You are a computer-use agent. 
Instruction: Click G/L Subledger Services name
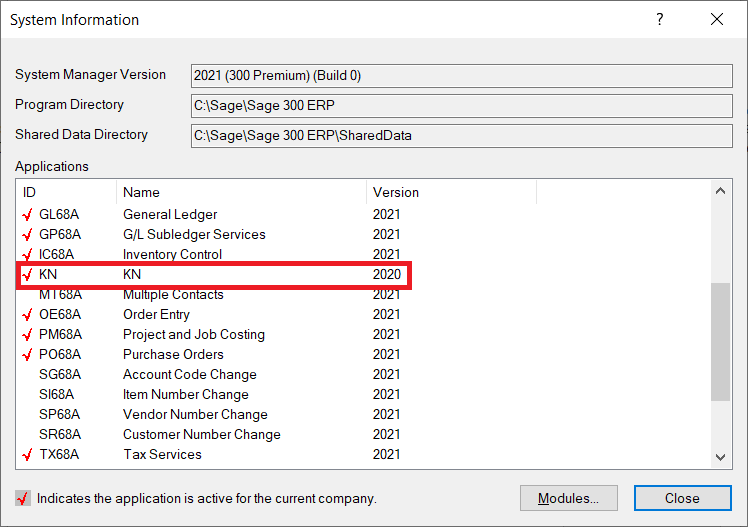194,235
